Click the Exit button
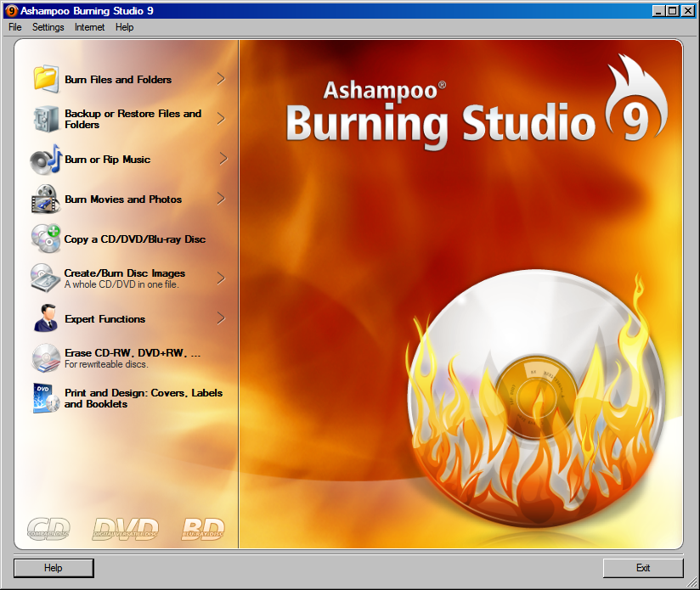The width and height of the screenshot is (700, 590). pos(643,568)
